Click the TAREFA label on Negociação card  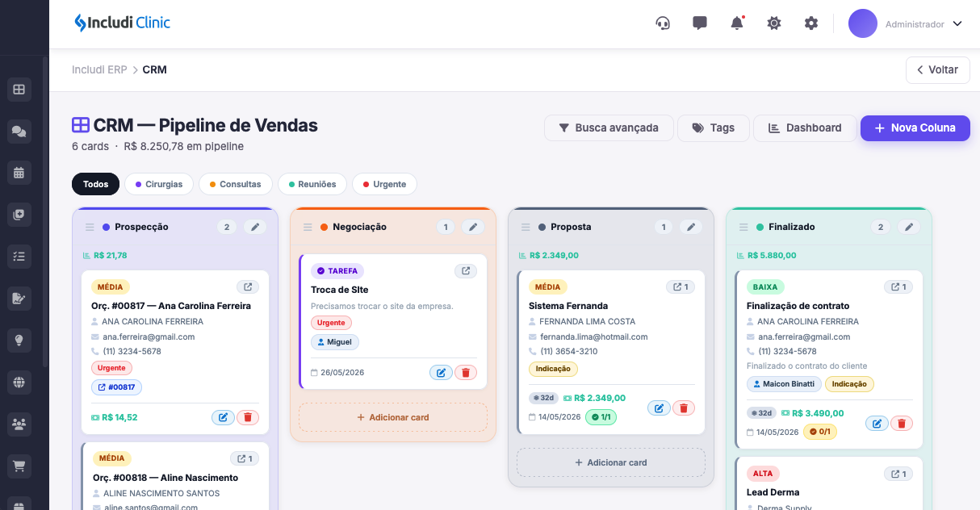[337, 271]
